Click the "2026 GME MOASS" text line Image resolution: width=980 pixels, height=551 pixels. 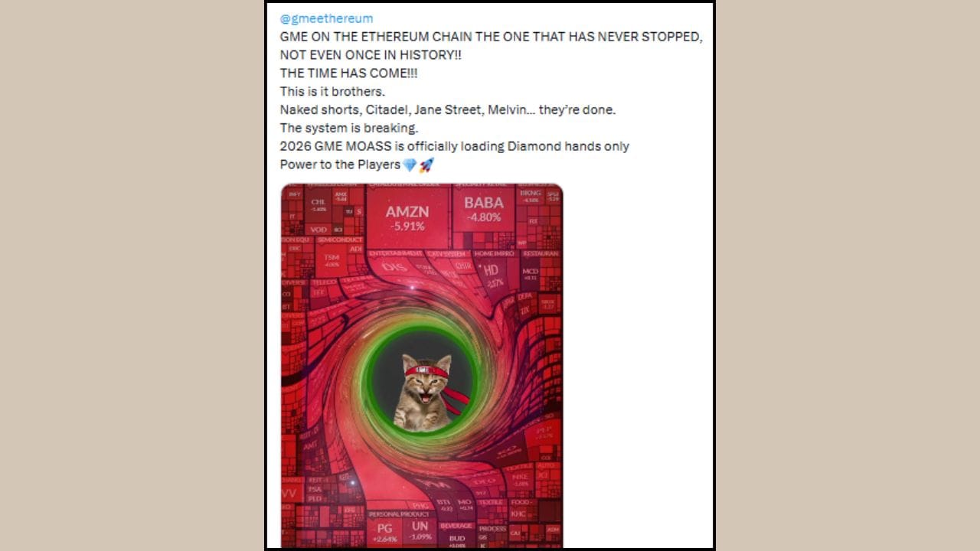[454, 146]
